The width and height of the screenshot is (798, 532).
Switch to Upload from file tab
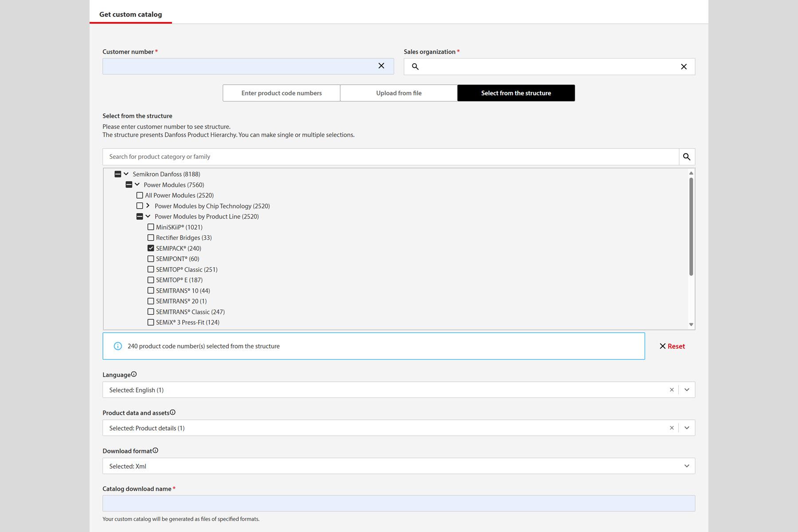coord(399,93)
